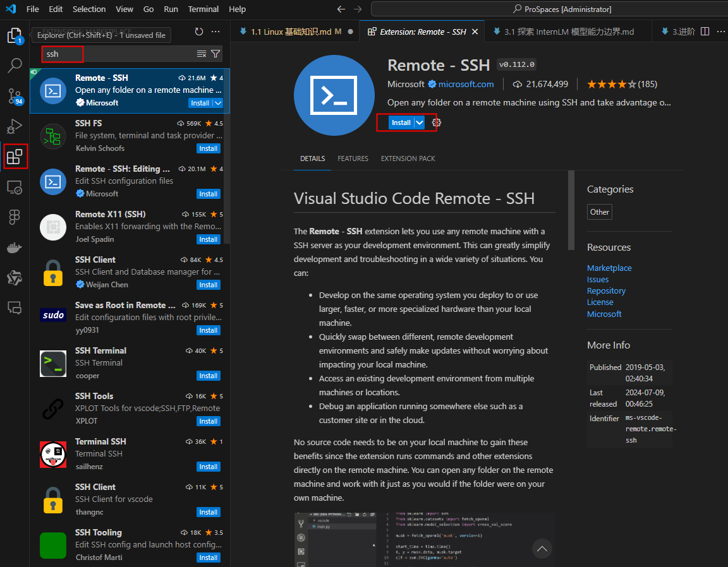
Task: Clear the extensions search results
Action: (x=202, y=54)
